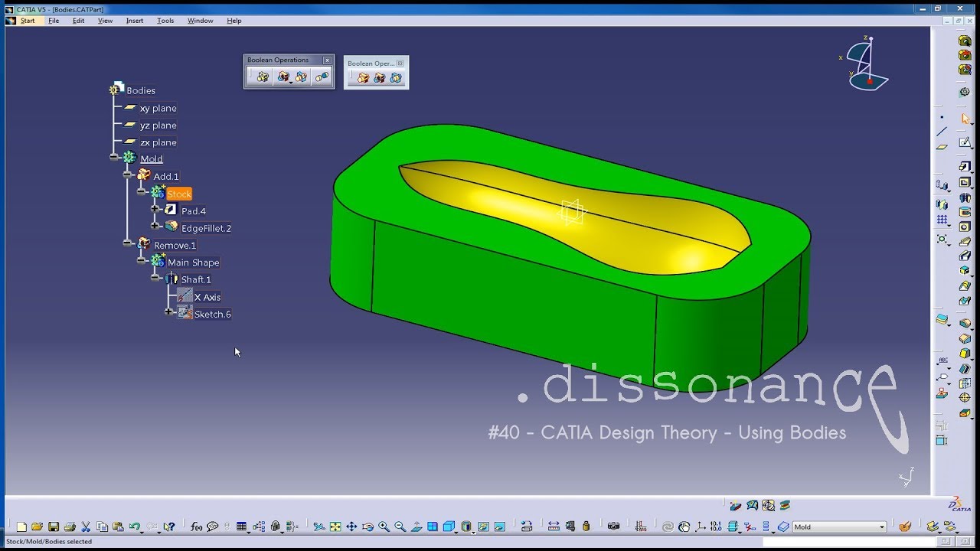Click the What's This help icon

pyautogui.click(x=169, y=527)
